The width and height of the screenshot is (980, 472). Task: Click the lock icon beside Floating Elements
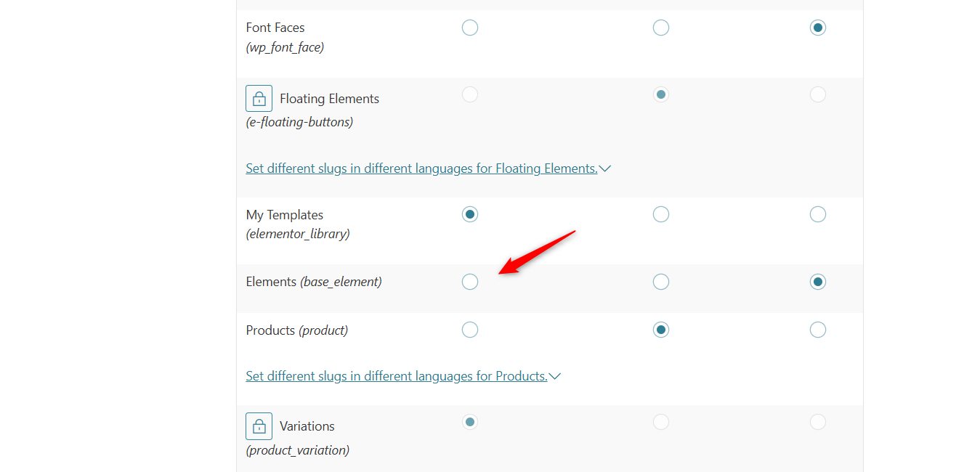pos(259,98)
